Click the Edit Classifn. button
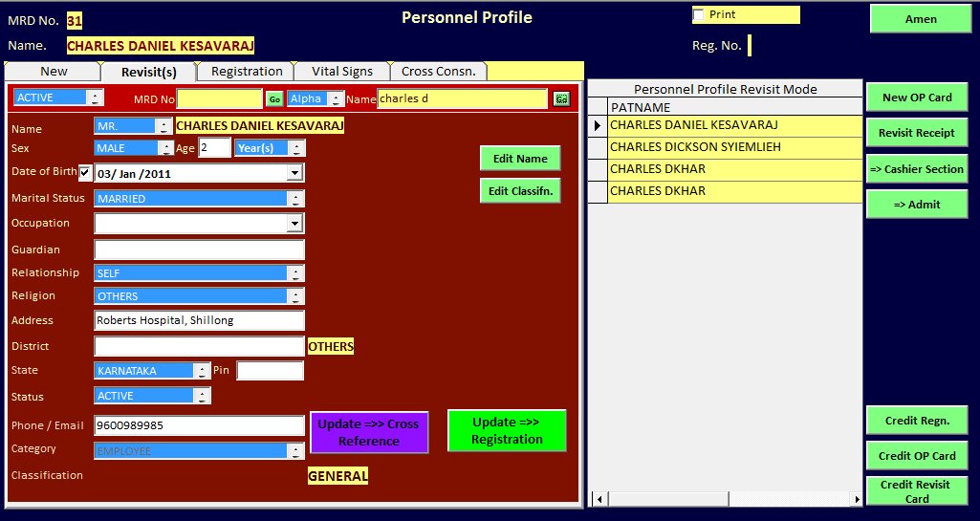This screenshot has width=980, height=521. [x=520, y=191]
